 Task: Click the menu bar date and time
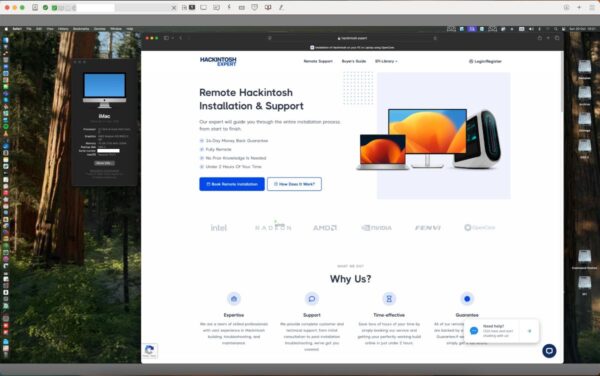[582, 29]
